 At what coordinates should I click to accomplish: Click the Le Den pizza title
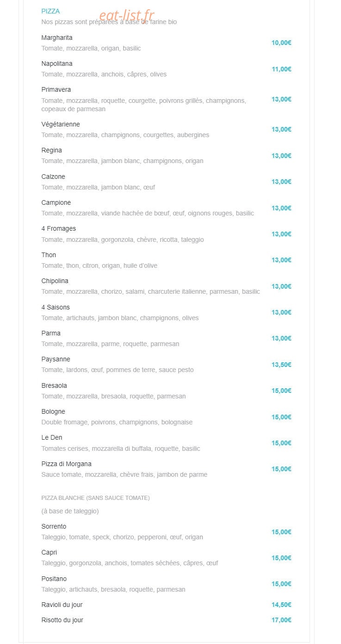click(52, 437)
